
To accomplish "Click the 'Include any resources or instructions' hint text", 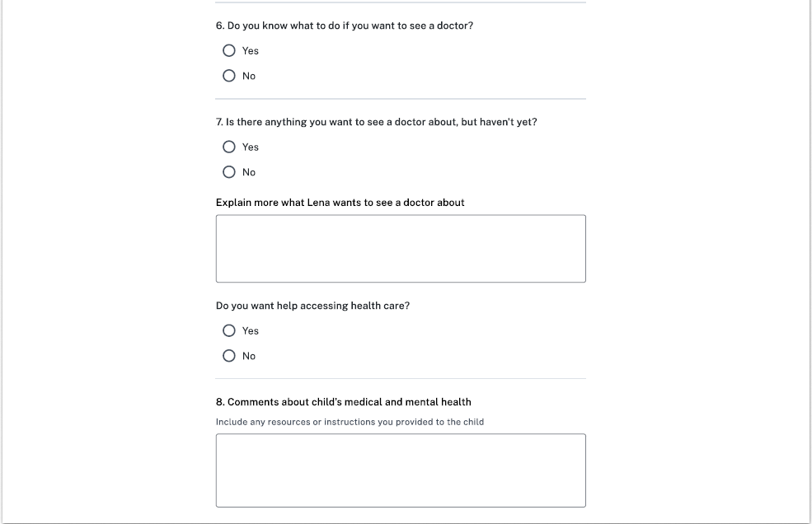I will 350,422.
